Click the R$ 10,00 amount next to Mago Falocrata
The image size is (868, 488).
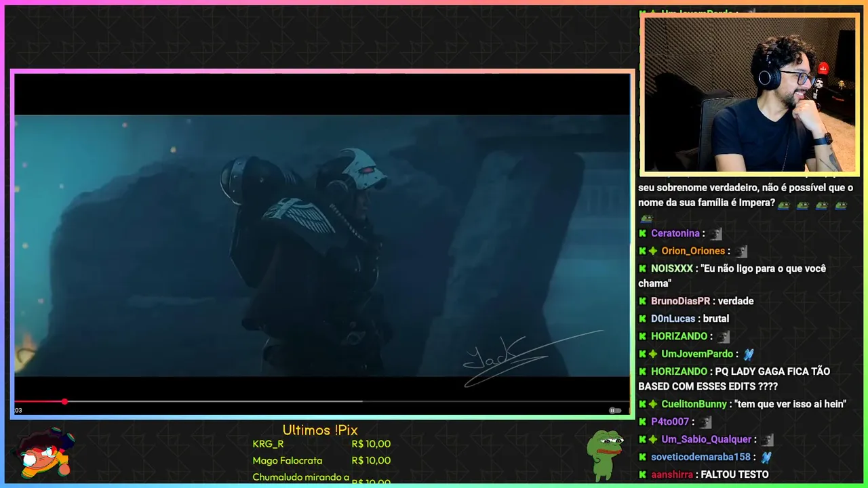click(371, 461)
